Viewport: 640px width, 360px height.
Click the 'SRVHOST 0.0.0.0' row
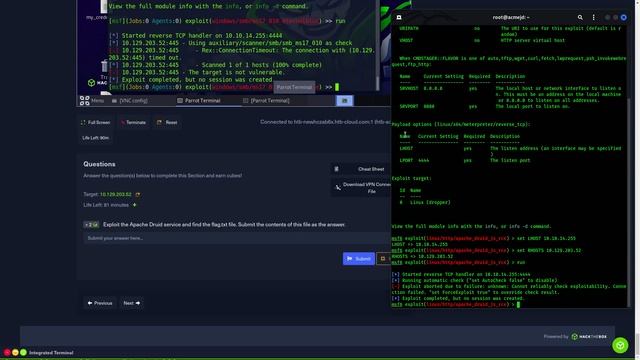tap(510, 94)
